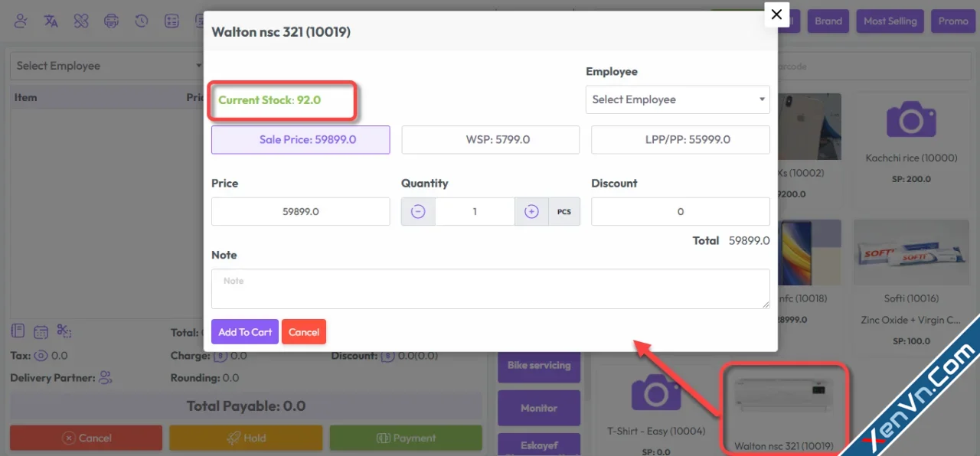Select the Sale Price: 59899.0 option
Viewport: 980px width, 456px height.
(x=300, y=140)
